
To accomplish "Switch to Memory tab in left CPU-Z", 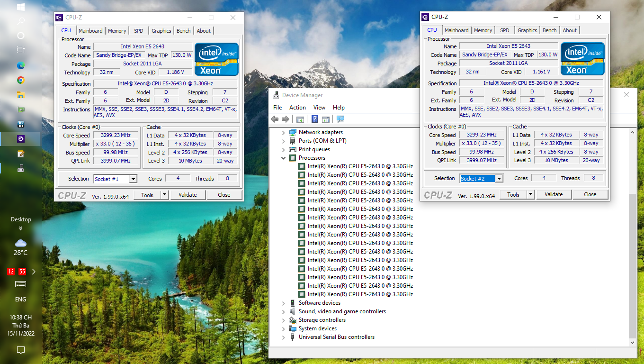I will point(117,31).
